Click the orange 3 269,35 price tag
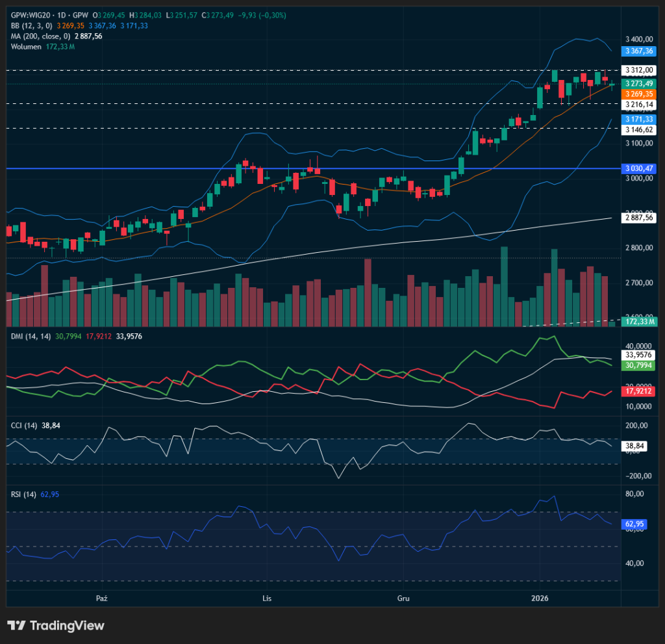Image resolution: width=665 pixels, height=644 pixels. pos(638,94)
